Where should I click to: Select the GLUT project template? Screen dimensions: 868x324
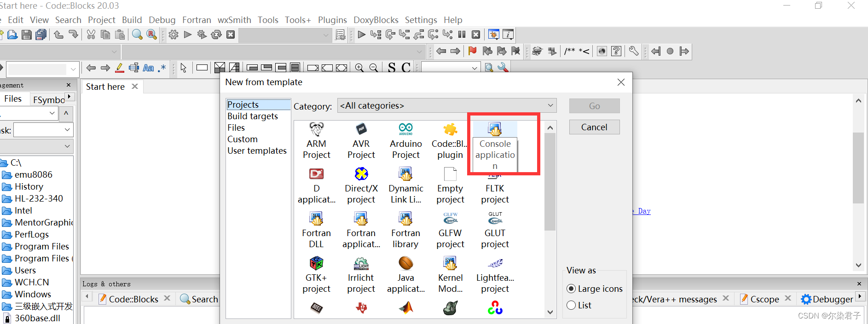(495, 230)
